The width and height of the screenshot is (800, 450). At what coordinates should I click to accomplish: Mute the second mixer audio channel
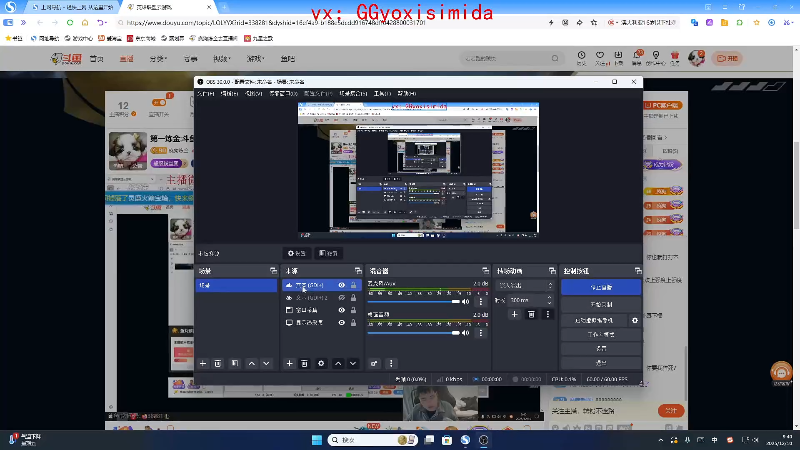click(x=465, y=333)
